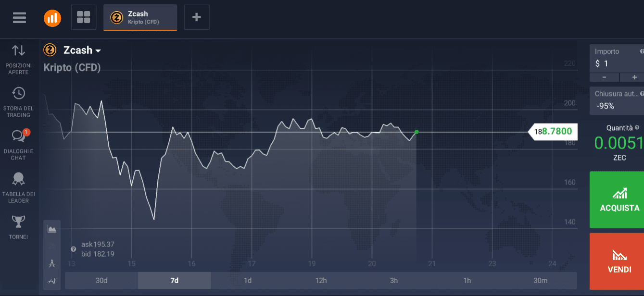Select the 1h time range
Screen dimensions: 644x296
467,281
